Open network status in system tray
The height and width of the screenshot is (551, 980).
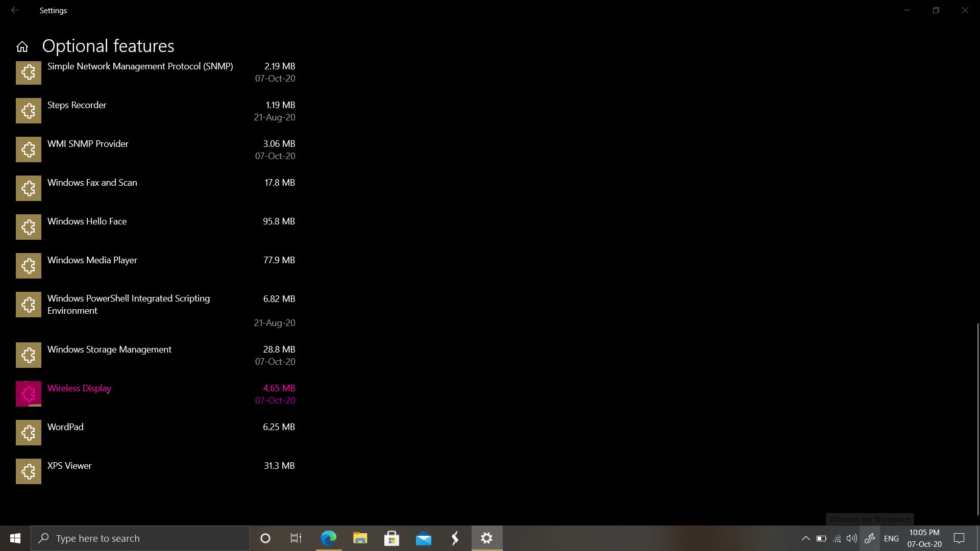point(837,538)
